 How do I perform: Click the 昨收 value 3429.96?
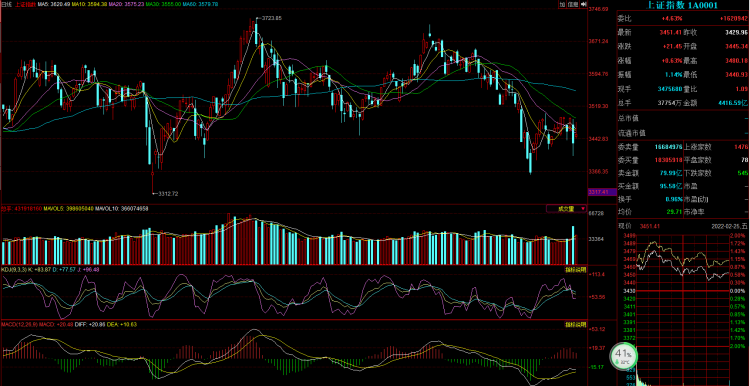tap(737, 32)
